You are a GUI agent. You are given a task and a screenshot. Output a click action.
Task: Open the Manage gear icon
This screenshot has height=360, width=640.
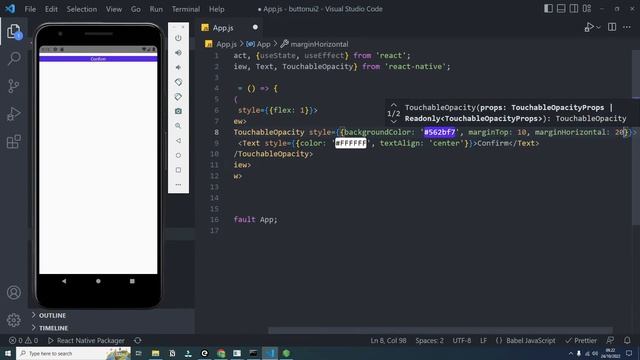click(13, 320)
